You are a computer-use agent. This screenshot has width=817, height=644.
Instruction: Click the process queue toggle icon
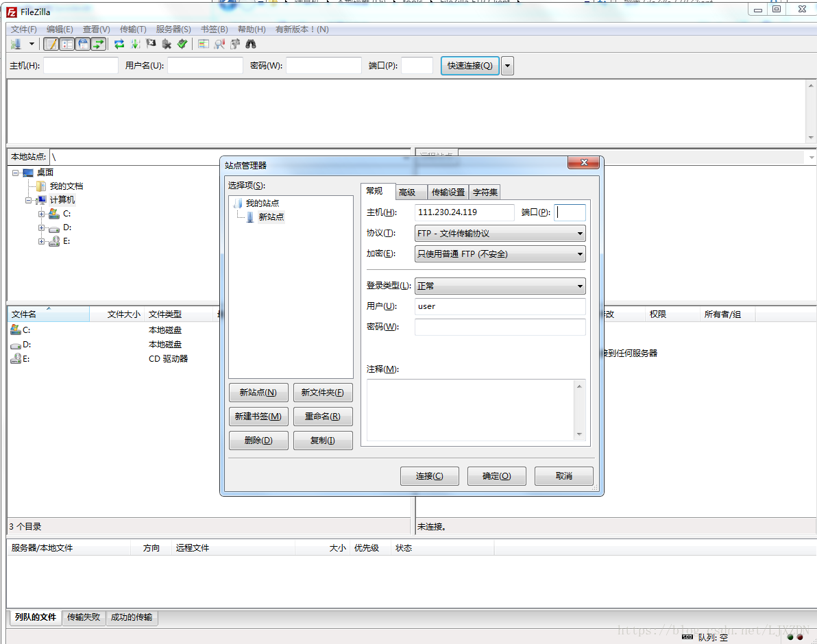pyautogui.click(x=136, y=45)
